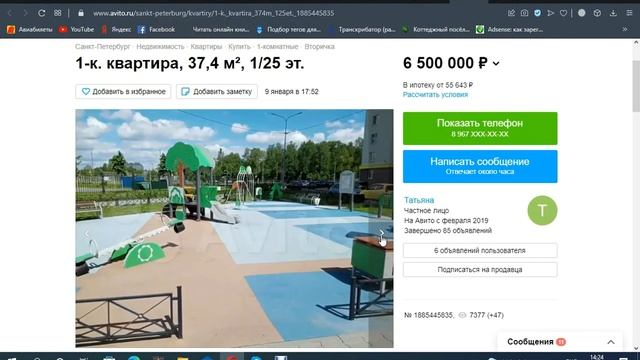Click the send/flow arrow icon in address bar

pos(551,13)
